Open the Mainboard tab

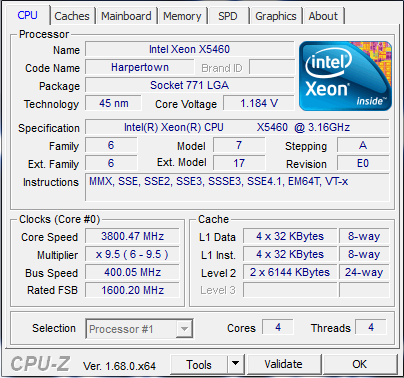[x=126, y=16]
